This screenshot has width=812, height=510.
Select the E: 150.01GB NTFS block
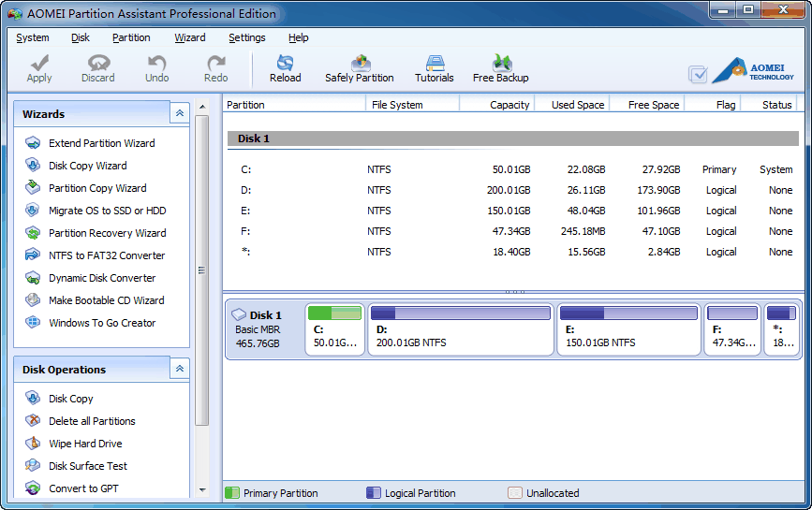click(x=628, y=329)
